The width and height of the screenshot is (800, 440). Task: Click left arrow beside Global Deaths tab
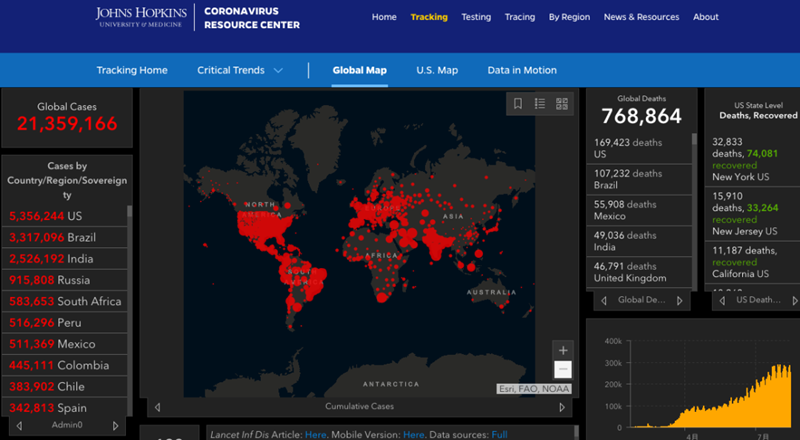(x=604, y=301)
